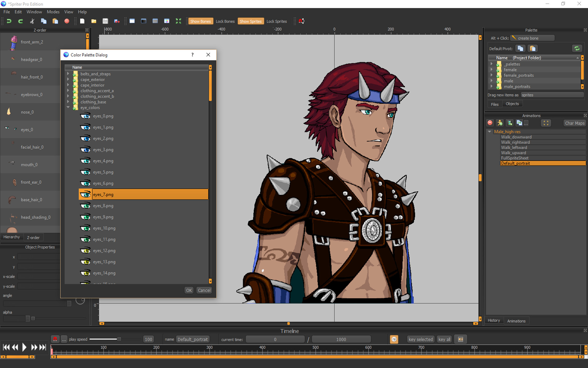Switch to the Hierarchy tab
The width and height of the screenshot is (588, 368).
point(11,237)
